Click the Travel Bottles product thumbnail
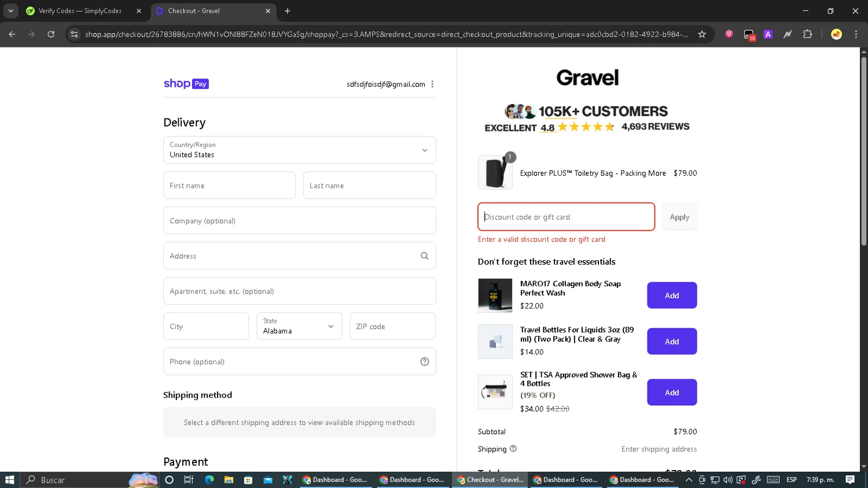Screen dimensions: 868x488 (495, 342)
